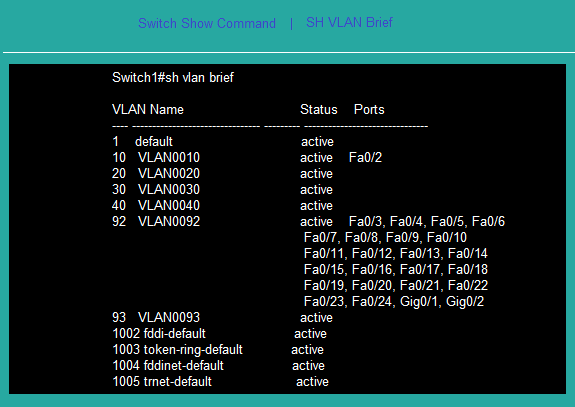
Task: Click the VLAN0040 name
Action: [x=169, y=205]
